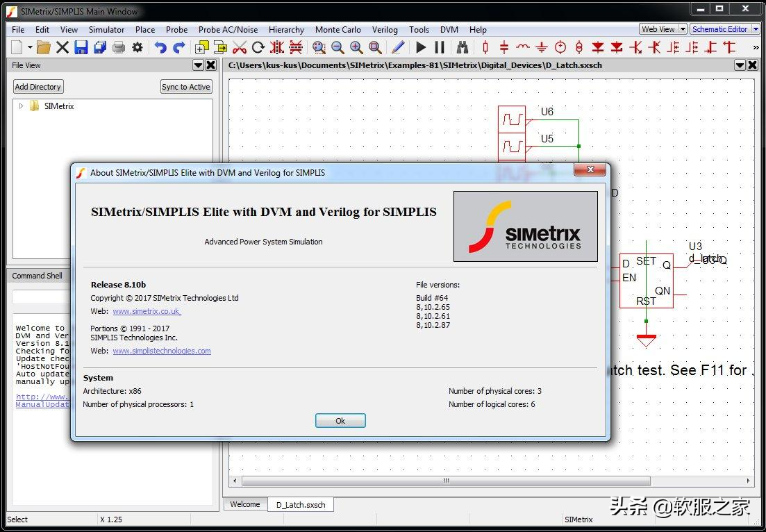The height and width of the screenshot is (532, 766).
Task: Place an inductor from the toolbar
Action: click(x=523, y=47)
